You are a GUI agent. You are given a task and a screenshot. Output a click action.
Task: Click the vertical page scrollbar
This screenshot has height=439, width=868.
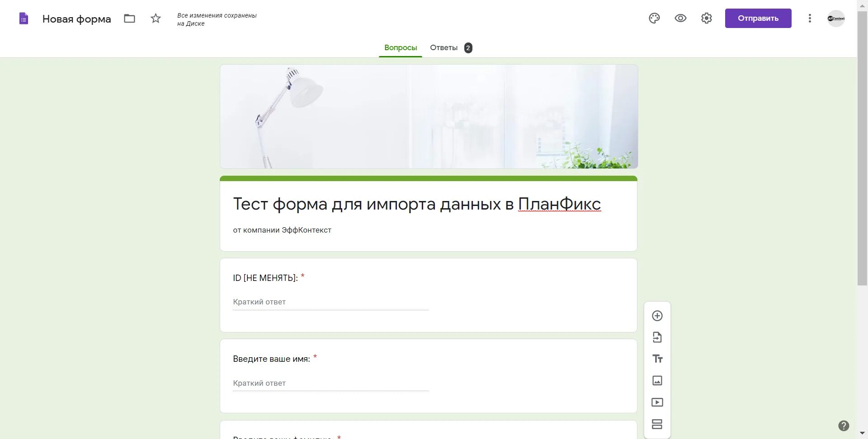click(x=863, y=149)
